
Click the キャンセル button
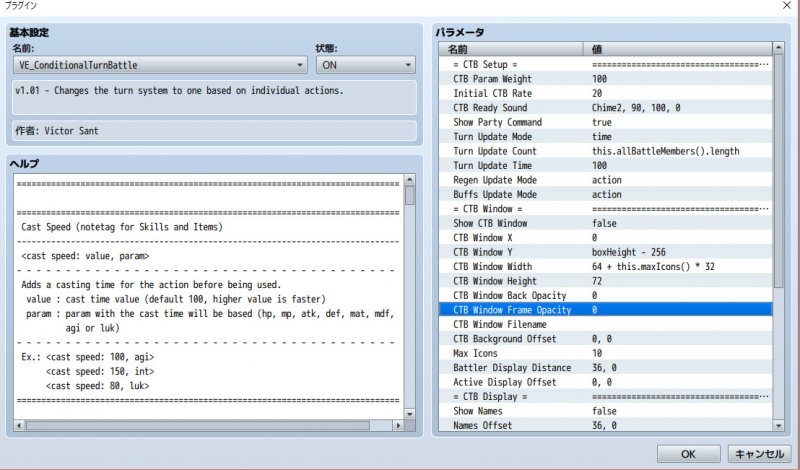click(759, 454)
